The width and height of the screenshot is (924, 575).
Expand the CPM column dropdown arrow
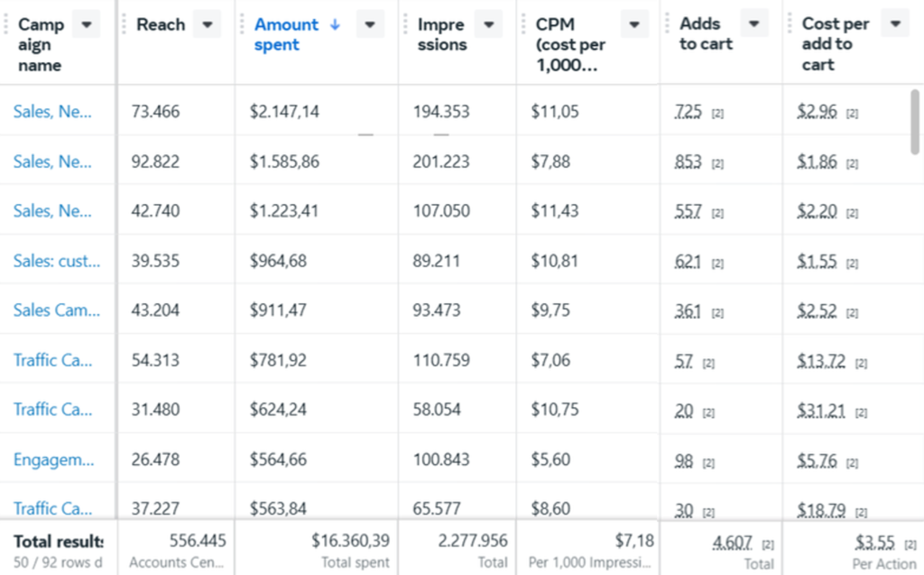(x=634, y=24)
